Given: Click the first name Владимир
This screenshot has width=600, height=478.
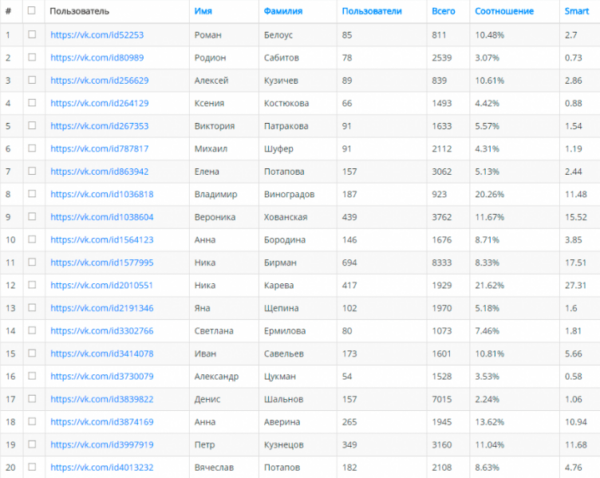Looking at the screenshot, I should (216, 194).
